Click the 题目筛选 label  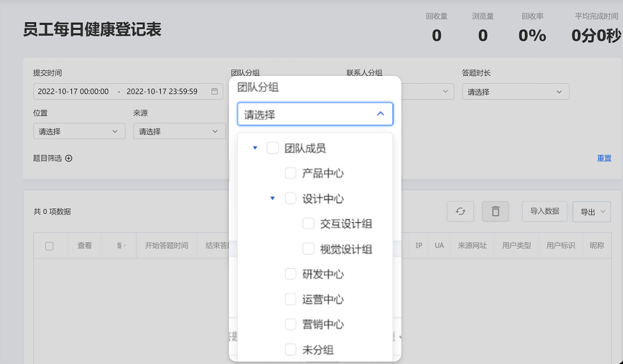tap(47, 158)
